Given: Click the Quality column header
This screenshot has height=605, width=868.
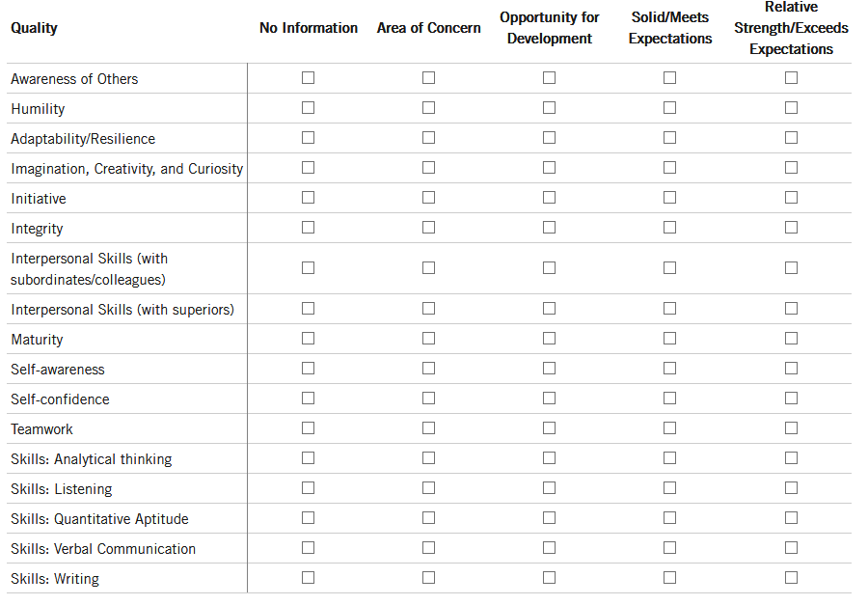Looking at the screenshot, I should point(34,28).
